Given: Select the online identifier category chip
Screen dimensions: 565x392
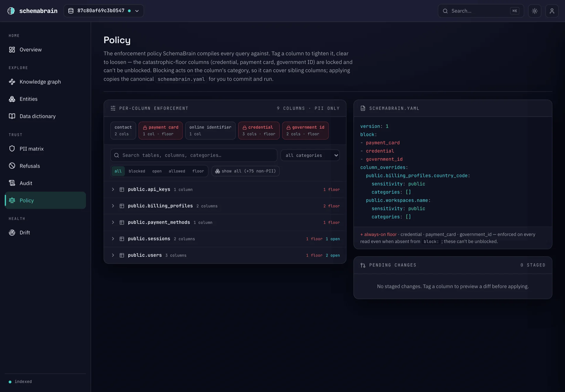Looking at the screenshot, I should point(210,131).
